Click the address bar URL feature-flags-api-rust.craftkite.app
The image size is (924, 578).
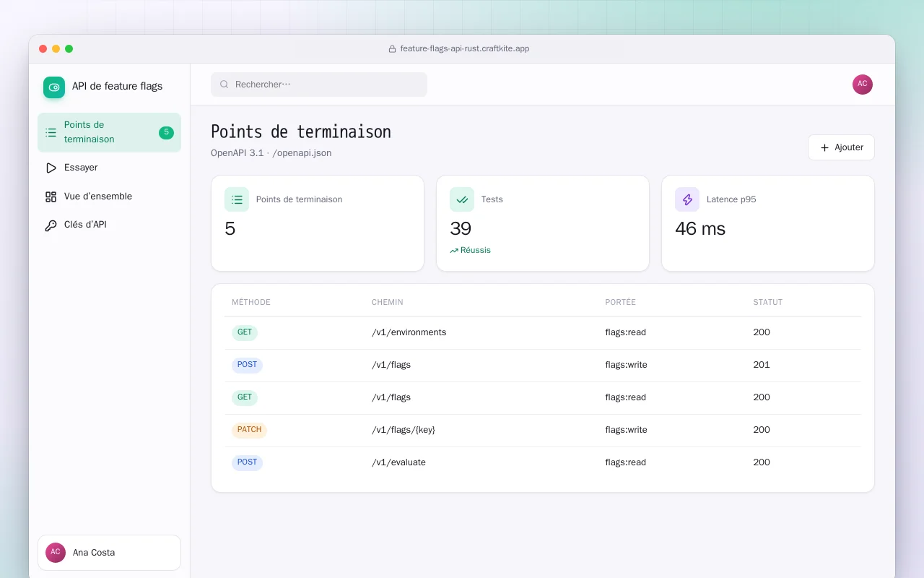point(465,49)
